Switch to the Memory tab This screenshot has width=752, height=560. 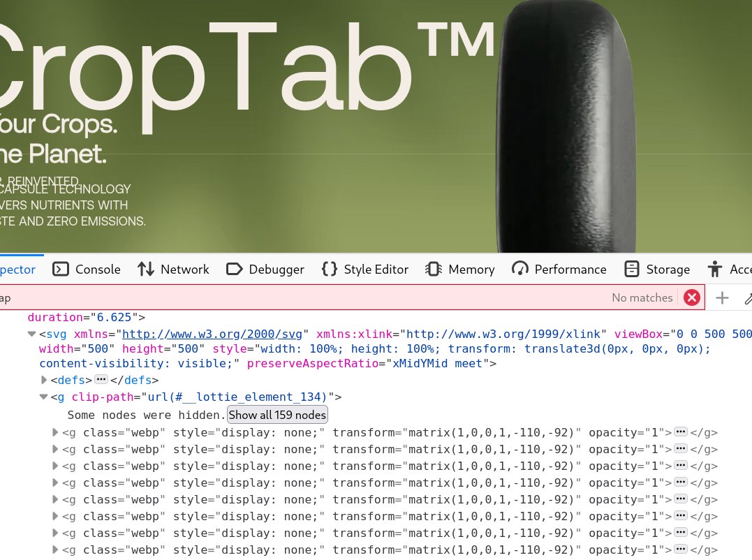click(x=460, y=270)
